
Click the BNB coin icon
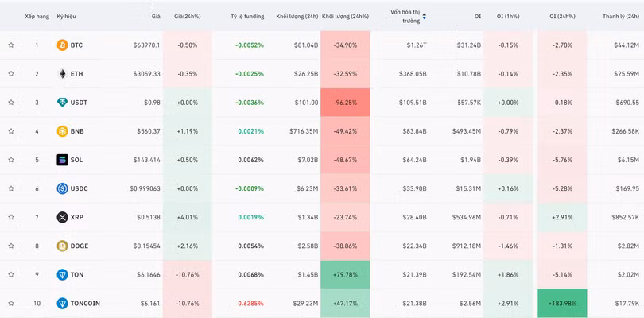[x=62, y=131]
